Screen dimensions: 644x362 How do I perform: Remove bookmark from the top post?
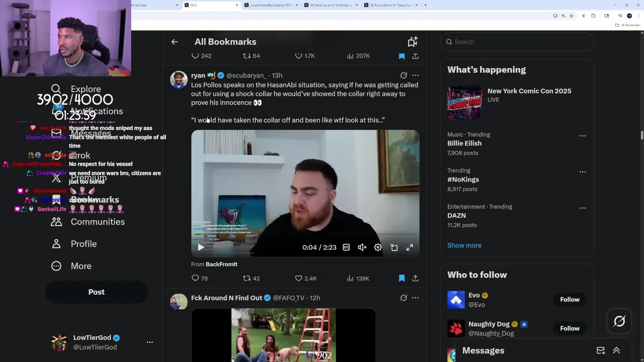tap(401, 56)
